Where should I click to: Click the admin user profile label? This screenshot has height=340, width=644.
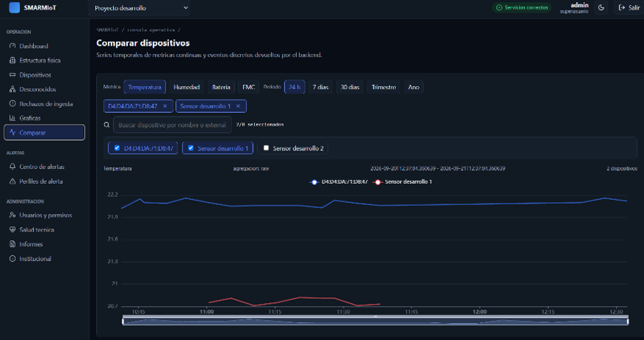574,7
